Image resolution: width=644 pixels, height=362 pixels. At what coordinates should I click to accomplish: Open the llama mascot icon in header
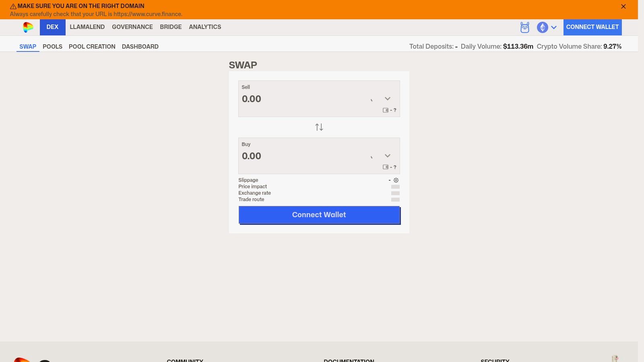[x=525, y=27]
